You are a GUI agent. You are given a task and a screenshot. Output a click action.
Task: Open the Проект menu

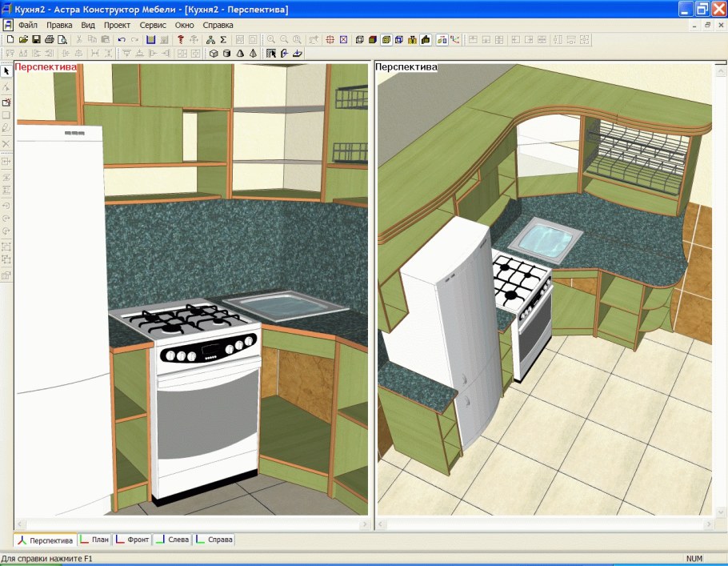[117, 25]
